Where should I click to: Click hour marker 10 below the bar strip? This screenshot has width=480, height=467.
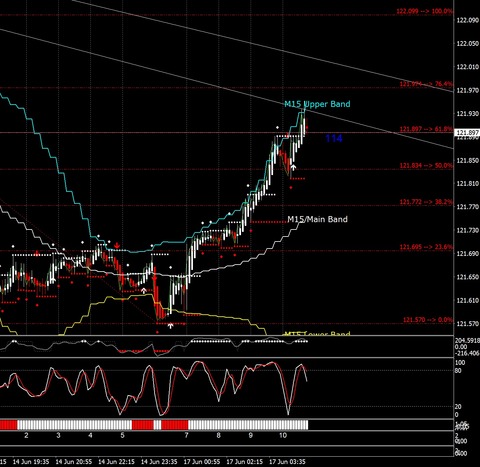(x=282, y=435)
